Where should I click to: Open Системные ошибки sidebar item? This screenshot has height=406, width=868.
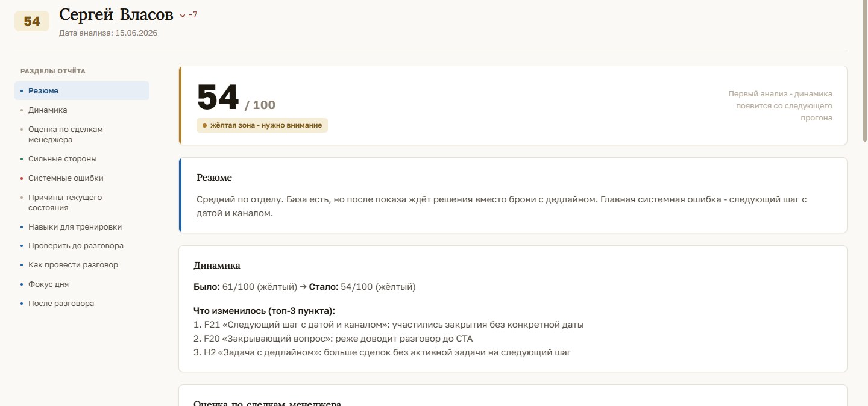(x=82, y=178)
